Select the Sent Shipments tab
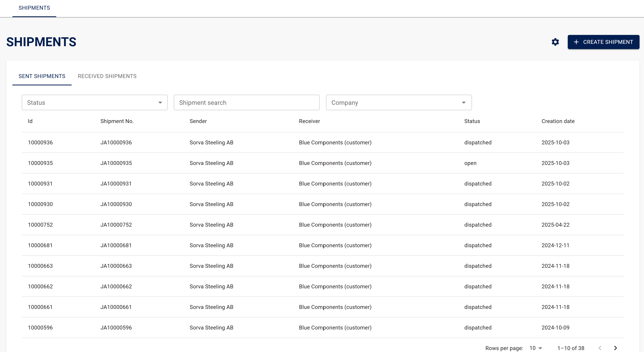The height and width of the screenshot is (352, 644). [42, 76]
